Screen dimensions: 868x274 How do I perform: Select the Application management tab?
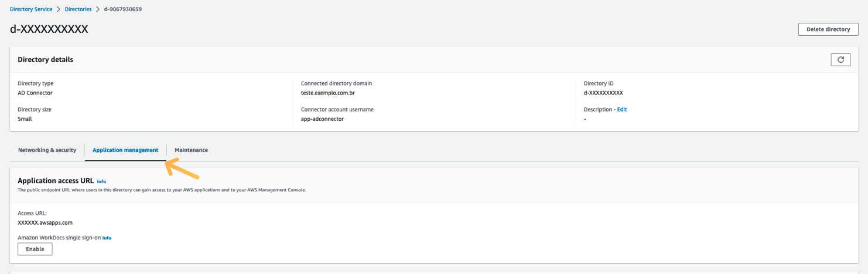pos(125,150)
